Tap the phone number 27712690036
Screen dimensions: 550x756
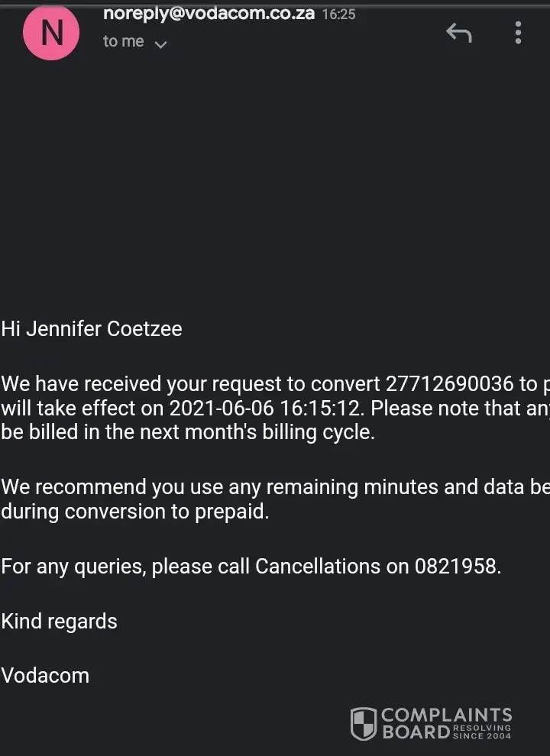tap(449, 383)
